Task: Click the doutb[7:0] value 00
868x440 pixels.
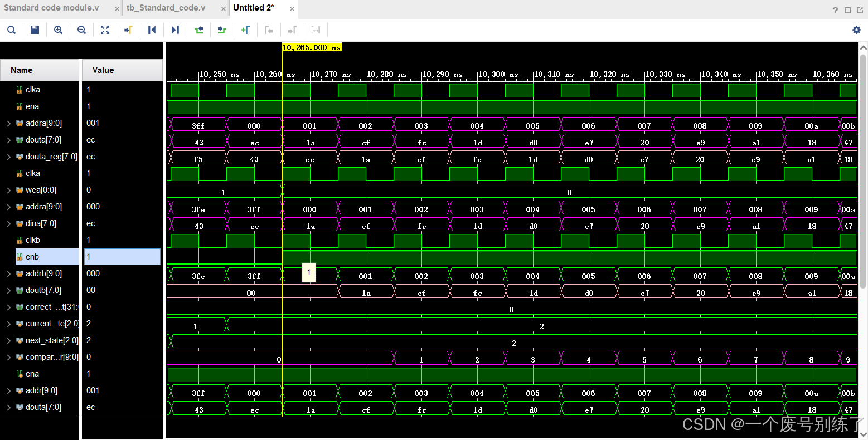Action: click(91, 290)
